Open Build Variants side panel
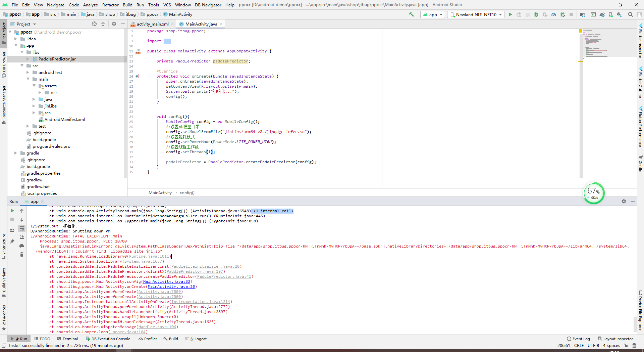 [x=4, y=282]
